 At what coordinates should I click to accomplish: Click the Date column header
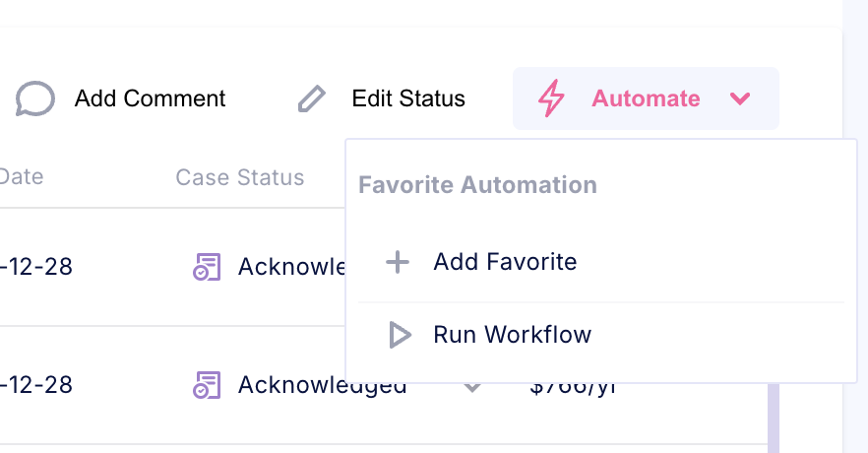tap(22, 177)
